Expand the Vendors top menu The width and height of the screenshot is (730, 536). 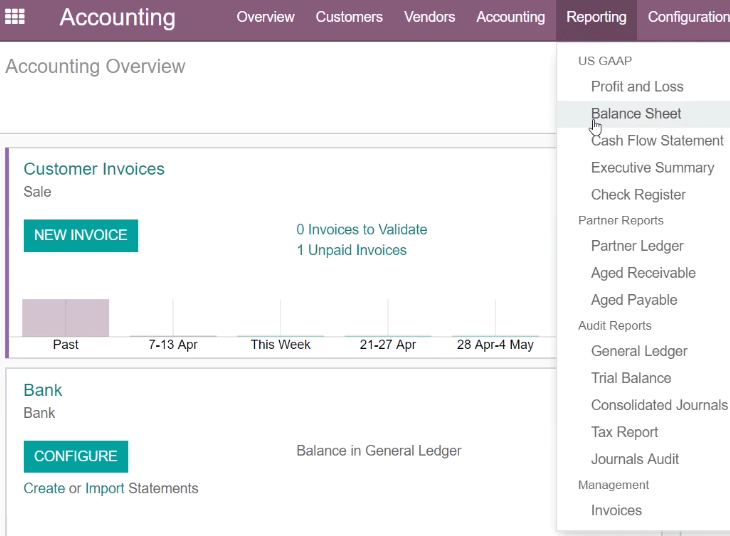pyautogui.click(x=429, y=17)
